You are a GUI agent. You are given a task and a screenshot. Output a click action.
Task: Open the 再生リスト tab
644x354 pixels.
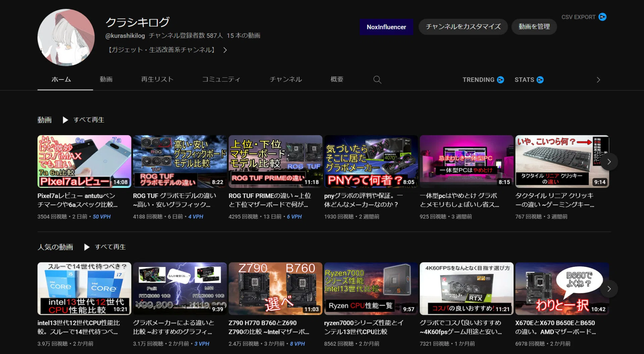(x=157, y=80)
